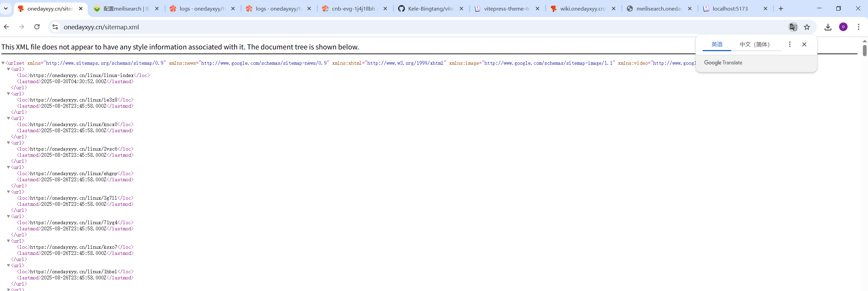Open the tab search dropdown arrow
868x291 pixels.
pyautogui.click(x=6, y=9)
